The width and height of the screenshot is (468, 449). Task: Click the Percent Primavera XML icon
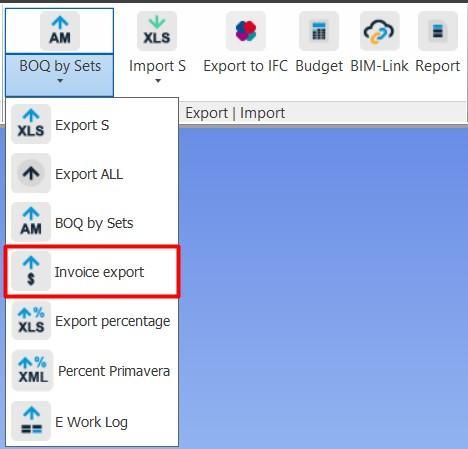point(33,370)
